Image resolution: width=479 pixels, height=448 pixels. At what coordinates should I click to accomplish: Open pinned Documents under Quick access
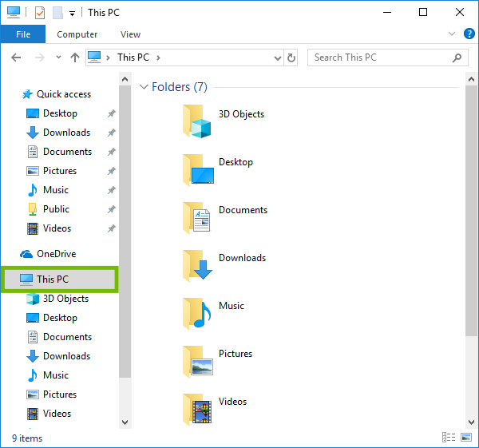pyautogui.click(x=68, y=152)
